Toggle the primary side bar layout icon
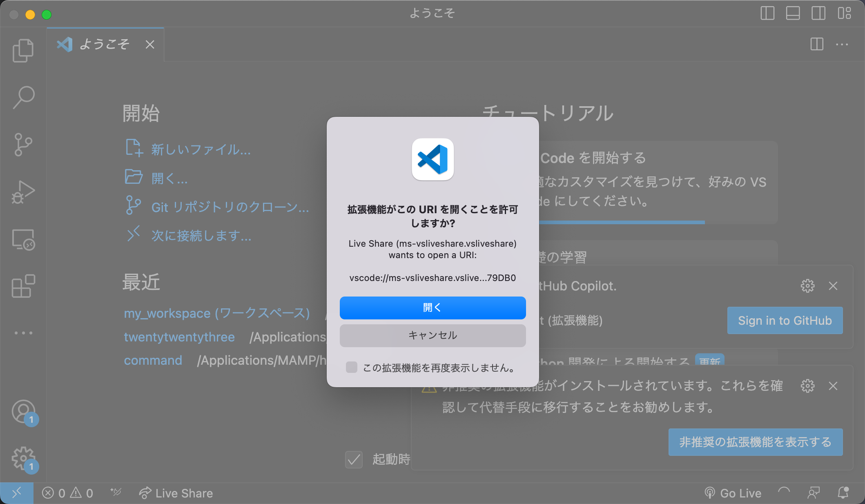The height and width of the screenshot is (504, 865). tap(767, 13)
